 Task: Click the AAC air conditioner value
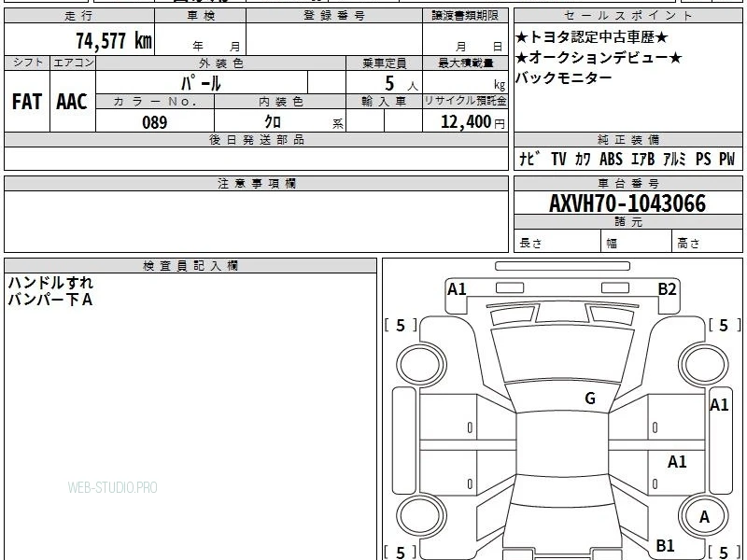point(72,102)
